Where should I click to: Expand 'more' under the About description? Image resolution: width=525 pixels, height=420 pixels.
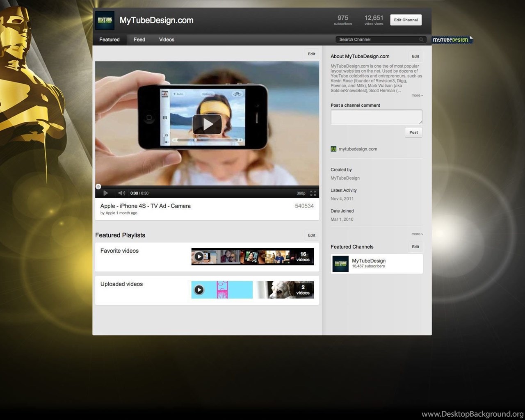click(417, 95)
